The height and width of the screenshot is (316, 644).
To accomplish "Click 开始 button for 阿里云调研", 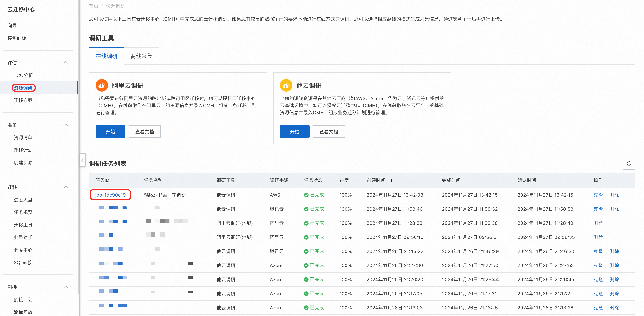I will click(110, 131).
